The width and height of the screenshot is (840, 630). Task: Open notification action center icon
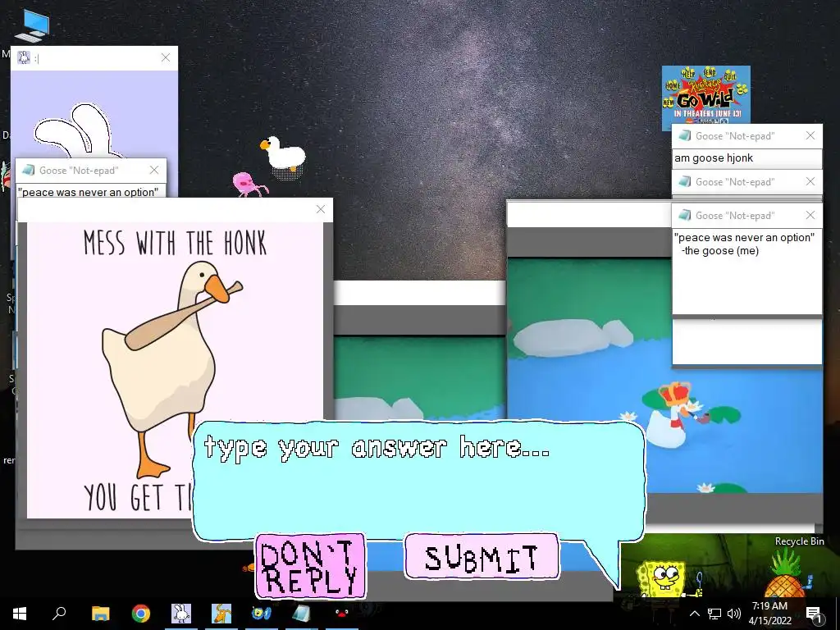[x=814, y=614]
